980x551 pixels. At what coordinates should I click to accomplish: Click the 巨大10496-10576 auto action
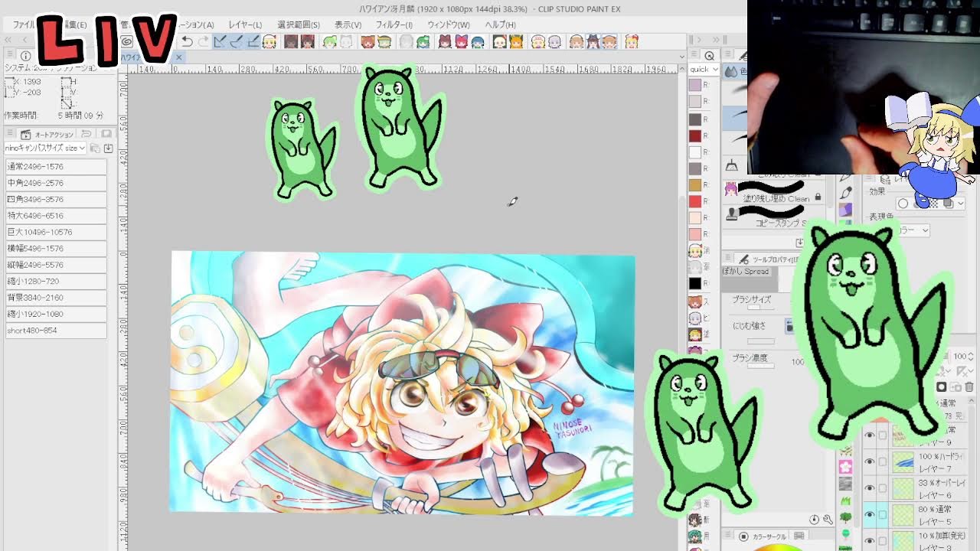55,232
